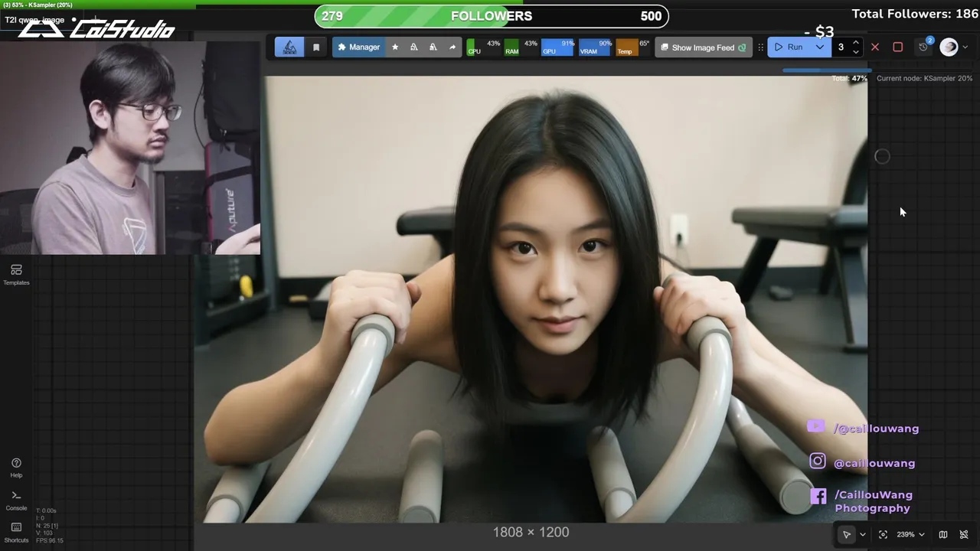Click the red square clear-queue icon

[898, 47]
